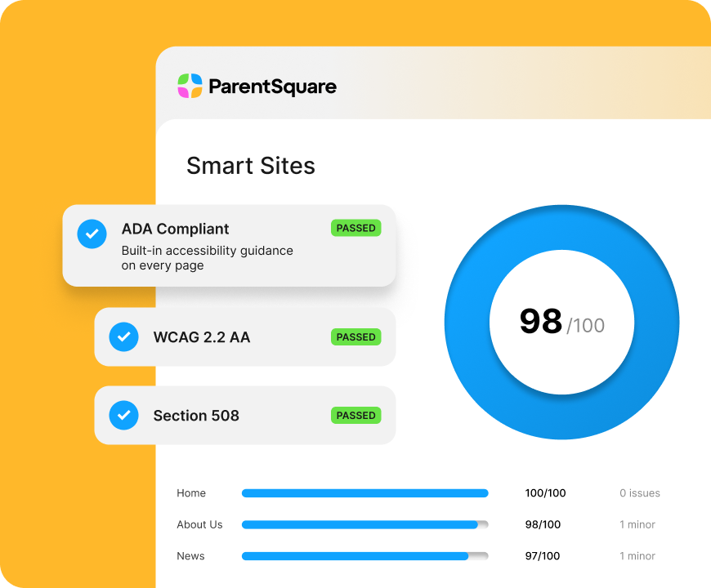Click the '0 issues' status text

(640, 493)
